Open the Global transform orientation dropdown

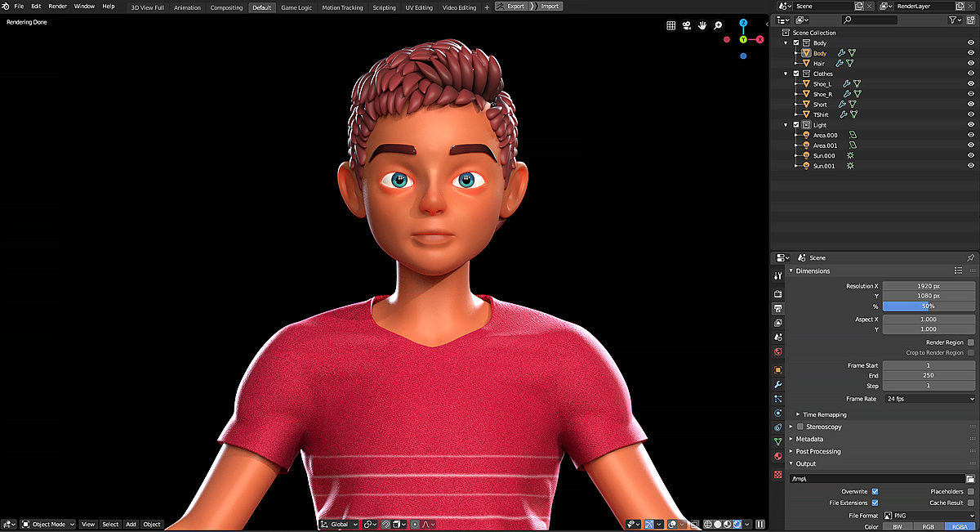coord(338,524)
